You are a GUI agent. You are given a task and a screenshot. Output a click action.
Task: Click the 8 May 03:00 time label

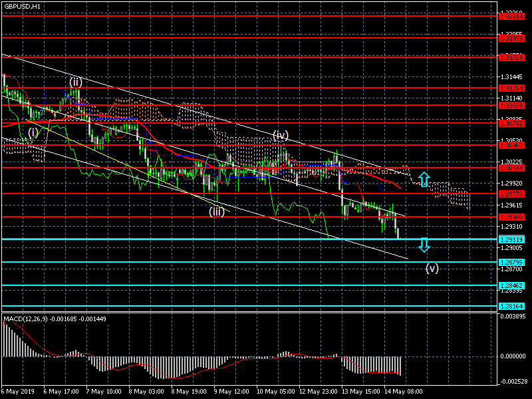tap(146, 392)
